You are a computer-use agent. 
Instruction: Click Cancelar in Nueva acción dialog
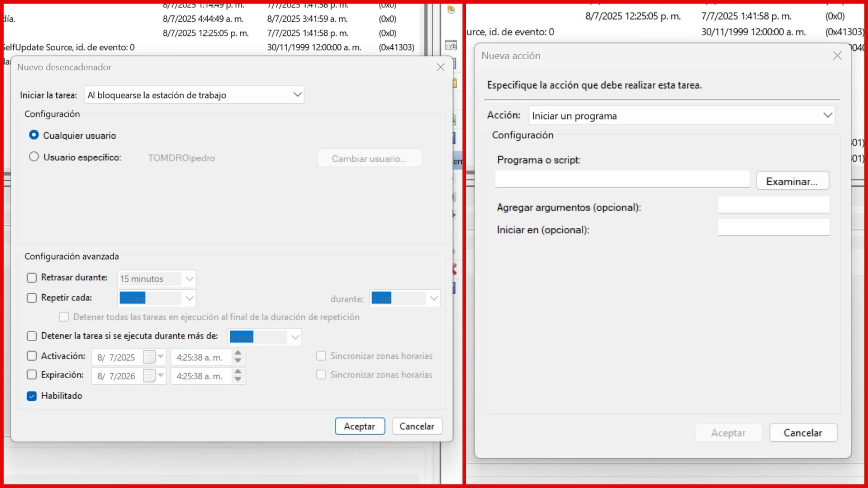click(803, 433)
